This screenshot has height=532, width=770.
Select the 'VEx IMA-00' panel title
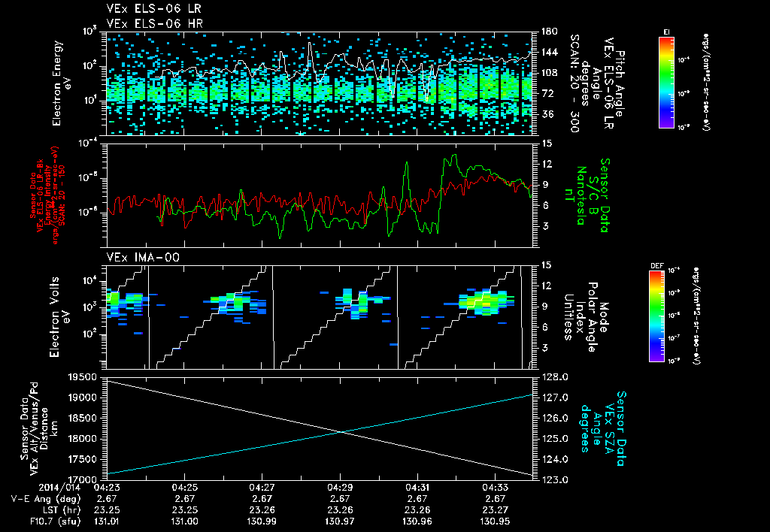(143, 257)
